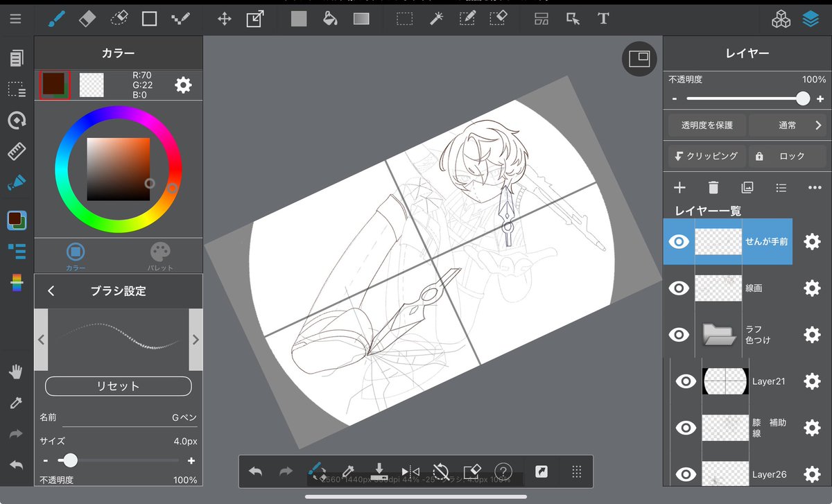The width and height of the screenshot is (832, 504).
Task: Click the save icon in bottom toolbar
Action: coord(379,471)
